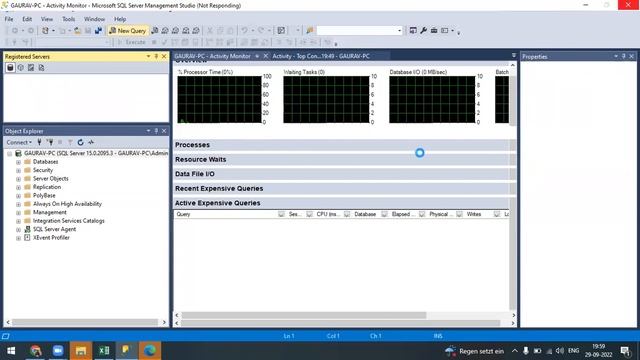Collapse the GAURAV-PC server node
The height and width of the screenshot is (360, 640).
click(10, 153)
